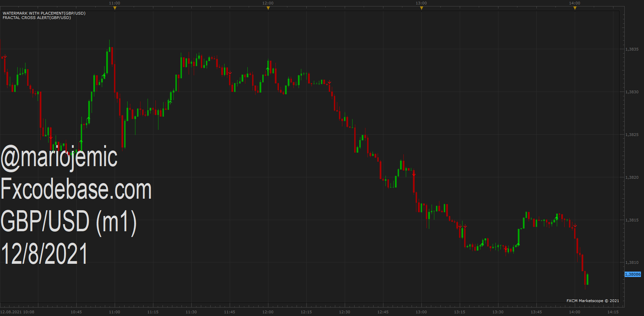Click the 13:30 label on bottom time axis
The image size is (644, 316).
tap(498, 312)
